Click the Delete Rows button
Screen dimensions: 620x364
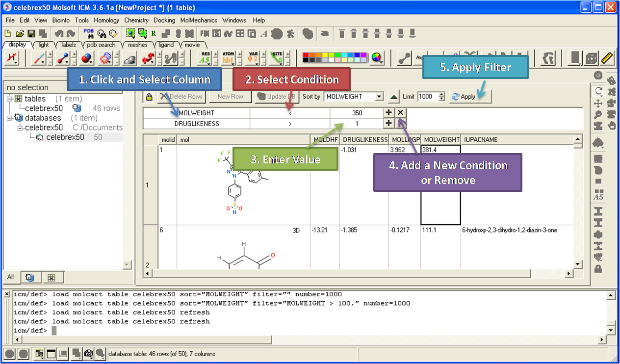tap(181, 97)
